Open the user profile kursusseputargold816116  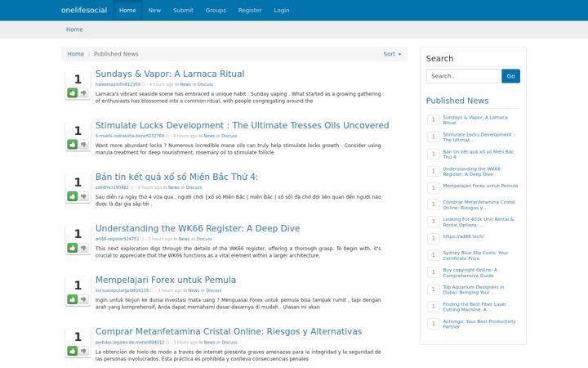tap(122, 290)
